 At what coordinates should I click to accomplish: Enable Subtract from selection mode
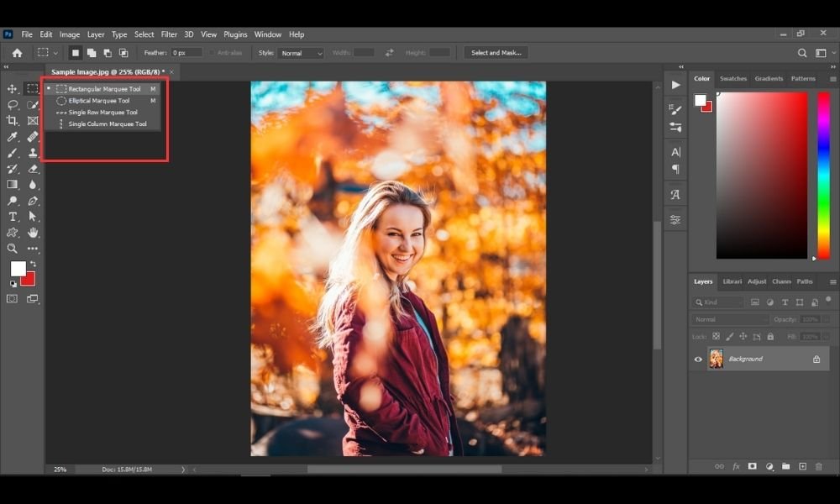108,53
